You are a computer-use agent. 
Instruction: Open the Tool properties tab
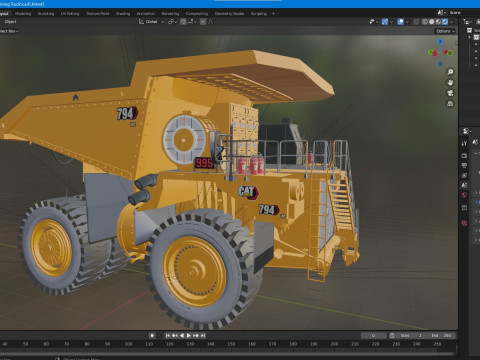(464, 143)
